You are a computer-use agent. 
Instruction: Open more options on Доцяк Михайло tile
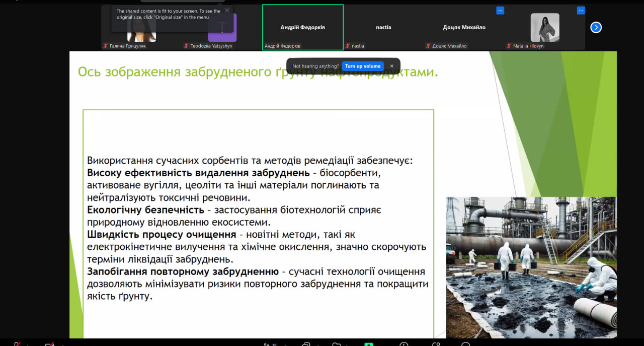click(x=500, y=10)
